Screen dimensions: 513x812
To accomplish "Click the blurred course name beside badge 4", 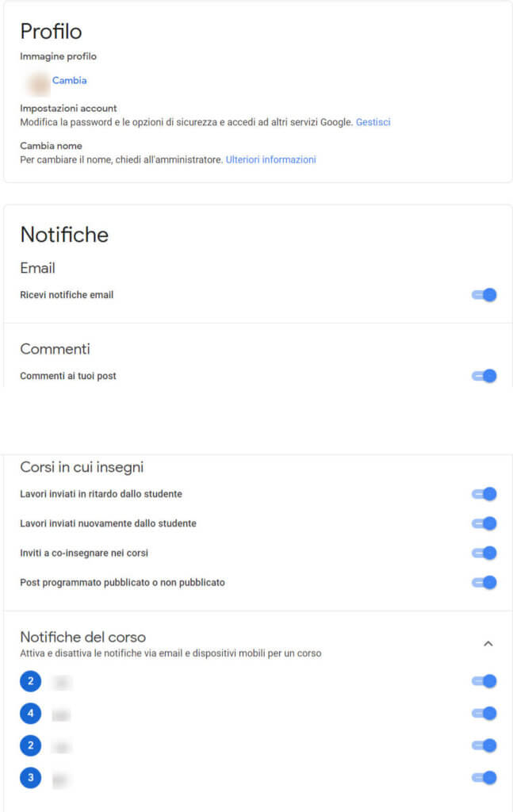I will (60, 714).
